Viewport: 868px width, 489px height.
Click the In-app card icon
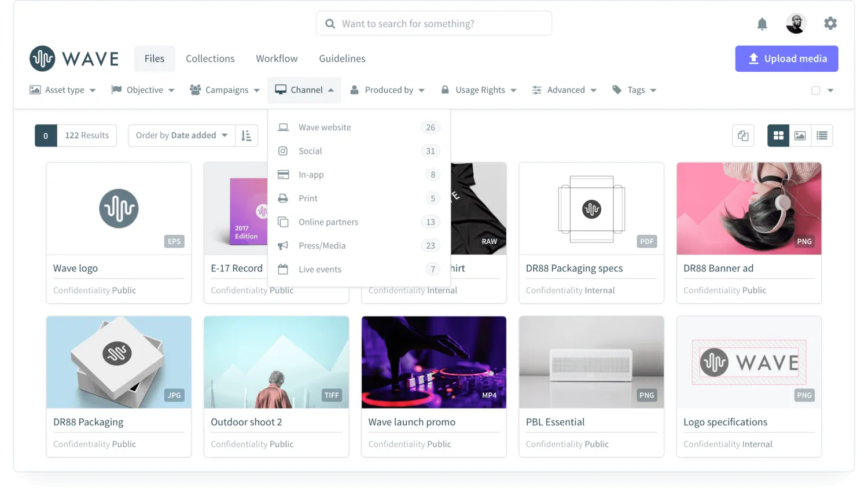point(283,175)
